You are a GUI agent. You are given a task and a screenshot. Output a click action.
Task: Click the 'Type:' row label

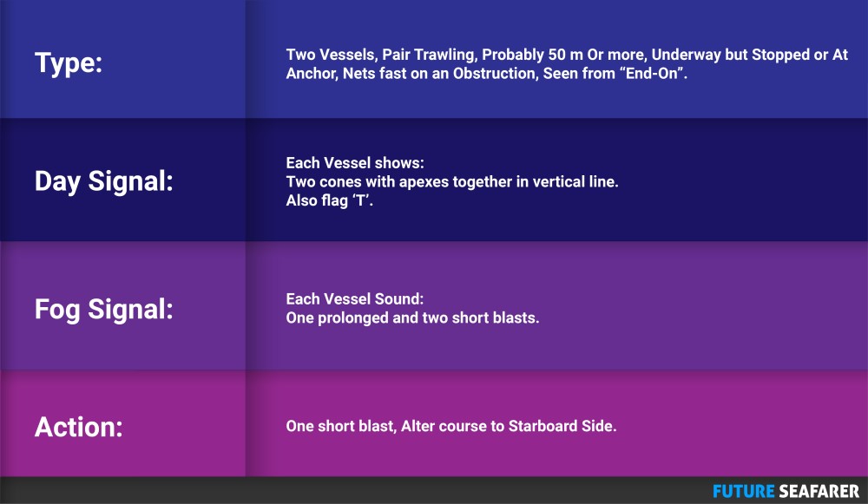tap(69, 63)
